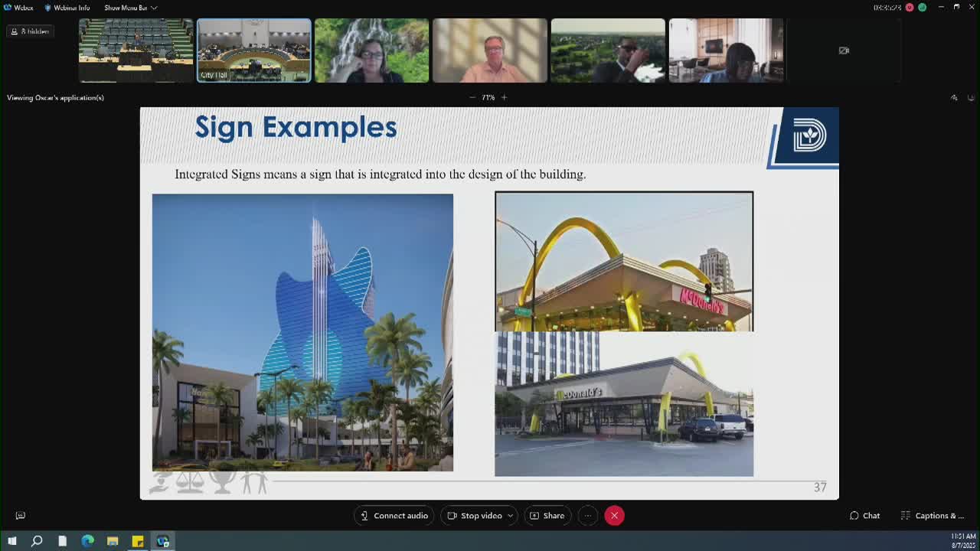Click the green connection status icon
This screenshot has height=551, width=980.
922,7
